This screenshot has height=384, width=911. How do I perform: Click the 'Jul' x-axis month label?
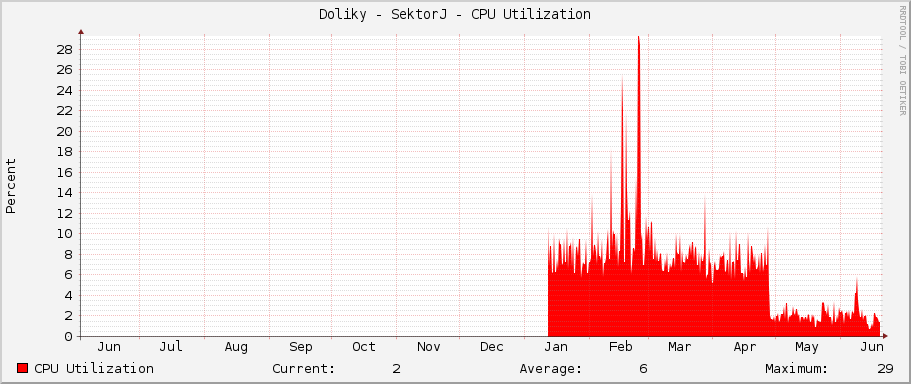click(x=171, y=347)
